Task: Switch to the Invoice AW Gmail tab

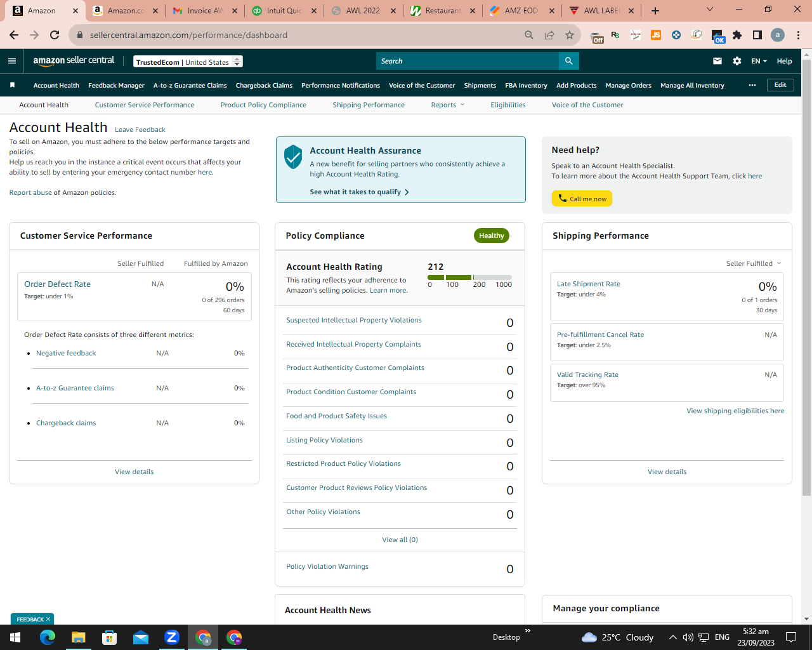Action: point(204,11)
